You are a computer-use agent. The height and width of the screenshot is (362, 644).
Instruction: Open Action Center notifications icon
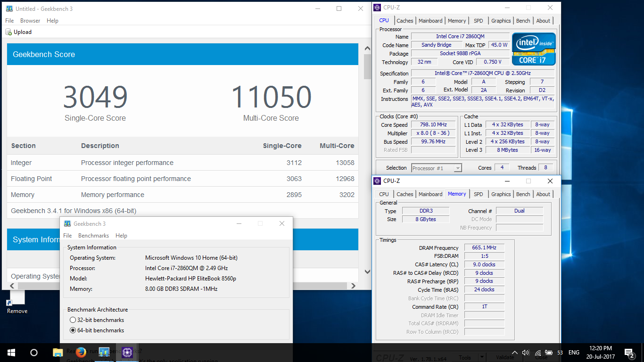(x=629, y=353)
